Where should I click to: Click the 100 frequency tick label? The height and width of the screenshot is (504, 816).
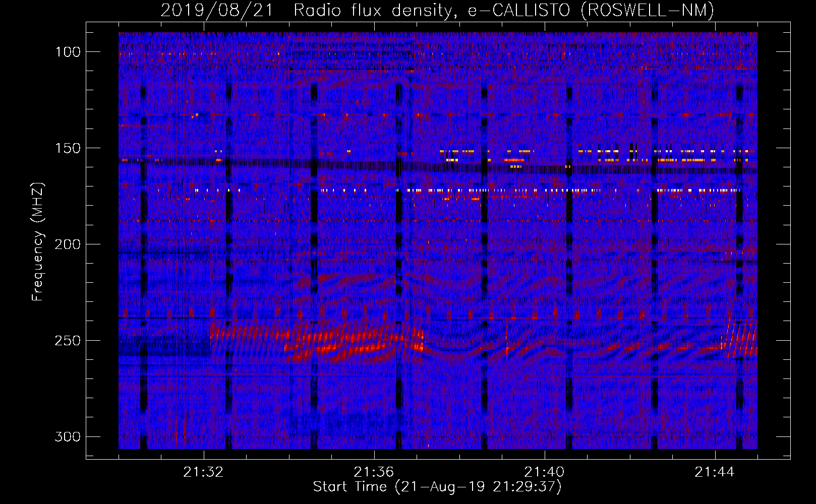point(68,52)
